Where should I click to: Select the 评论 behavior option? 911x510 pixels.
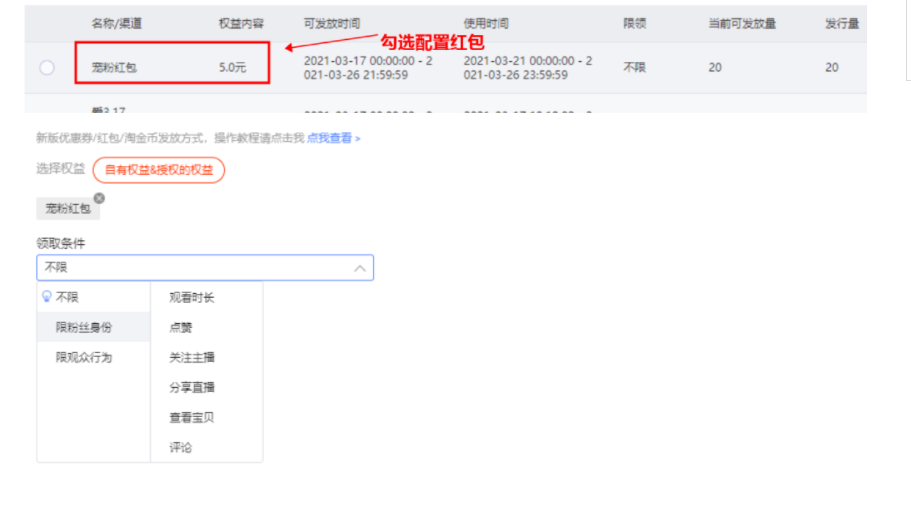(181, 447)
